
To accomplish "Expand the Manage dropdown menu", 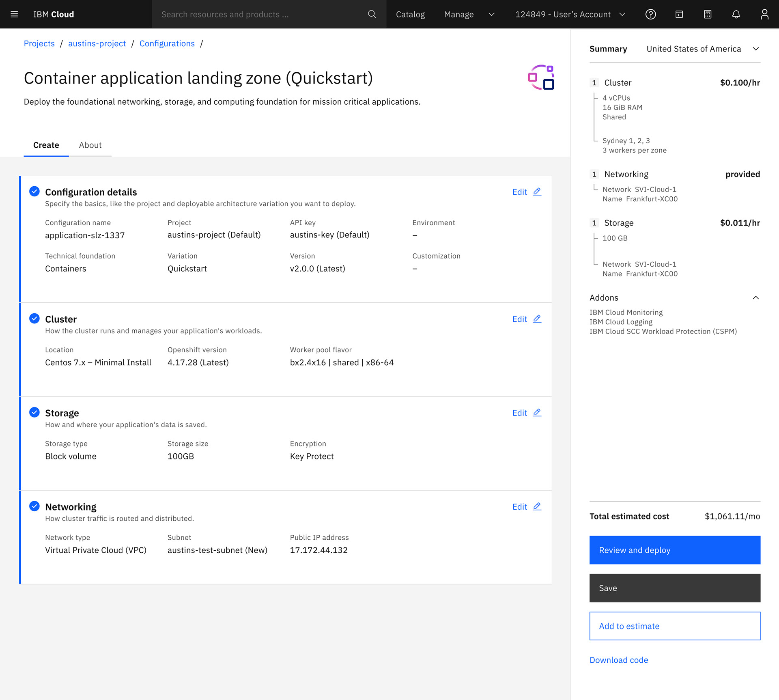I will click(x=469, y=14).
